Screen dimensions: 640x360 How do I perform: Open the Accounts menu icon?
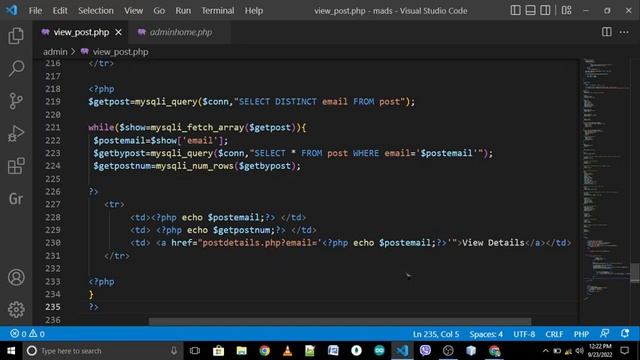16,277
